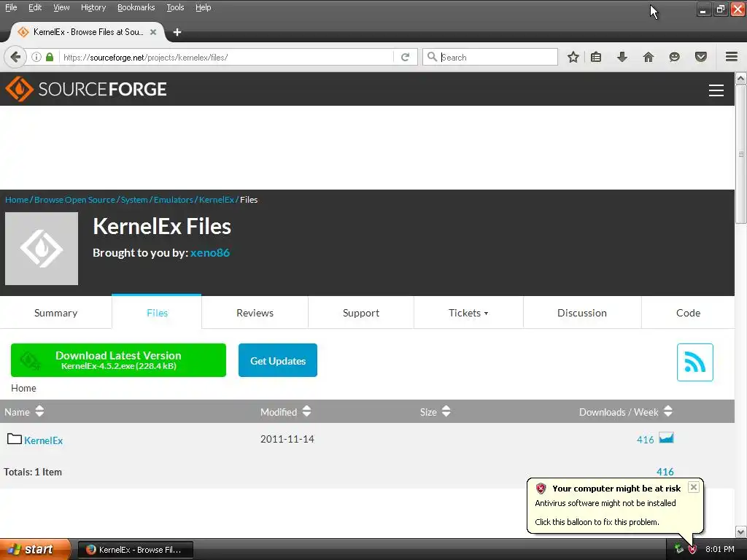Open the Discussion tab
The width and height of the screenshot is (747, 560).
(582, 313)
